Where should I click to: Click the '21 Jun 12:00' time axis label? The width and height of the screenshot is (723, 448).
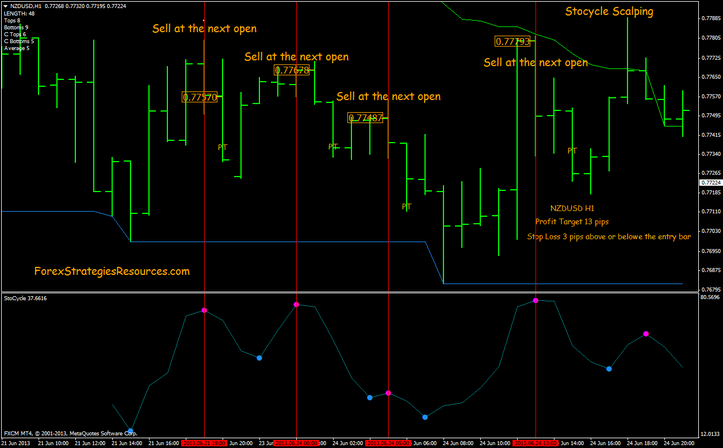[x=90, y=443]
